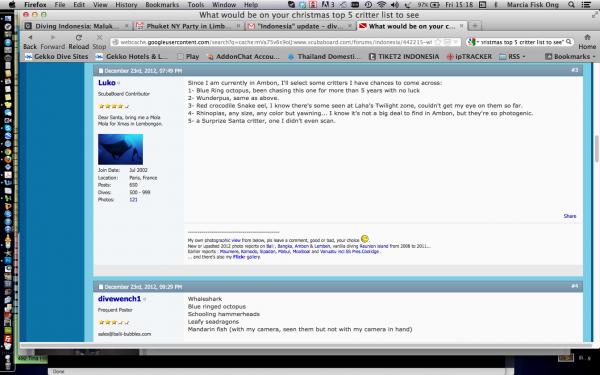600x375 pixels.
Task: Switch to 'Phuket NY Party in Limb...' tab
Action: tap(188, 26)
